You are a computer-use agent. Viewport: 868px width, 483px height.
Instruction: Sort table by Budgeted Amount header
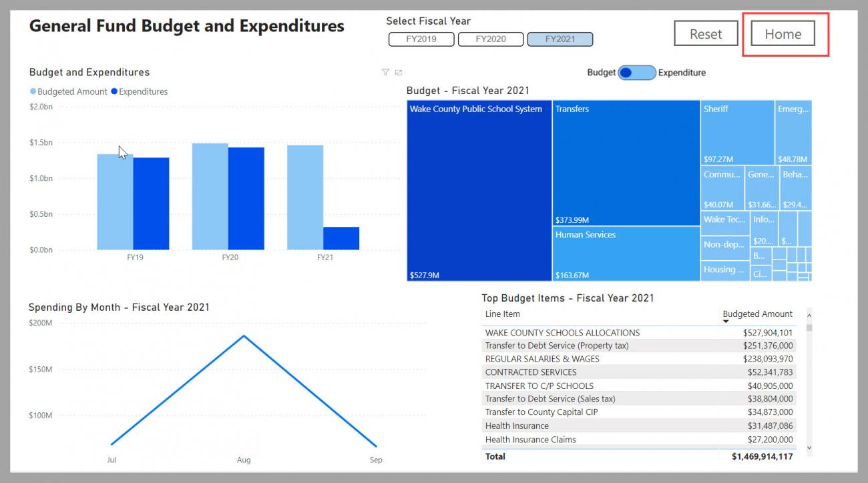(758, 314)
